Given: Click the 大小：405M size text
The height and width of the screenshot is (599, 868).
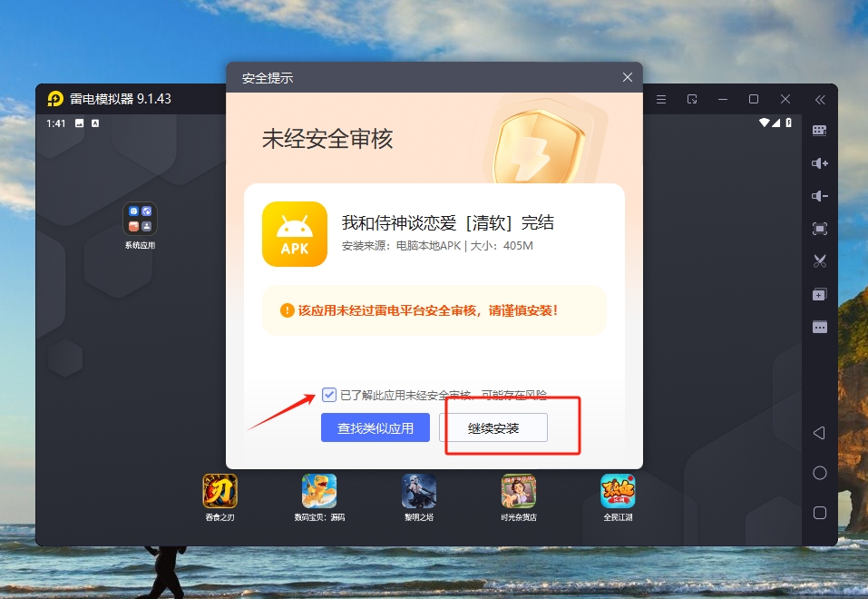Looking at the screenshot, I should coord(502,245).
